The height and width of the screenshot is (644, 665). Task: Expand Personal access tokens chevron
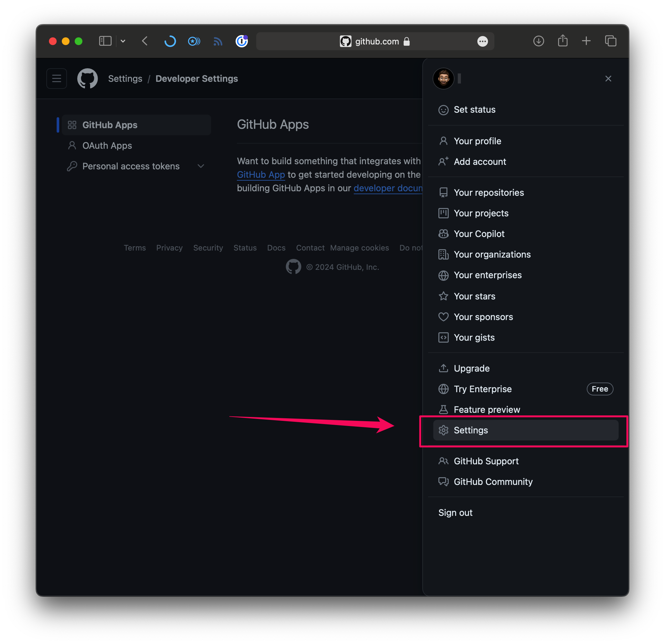201,166
